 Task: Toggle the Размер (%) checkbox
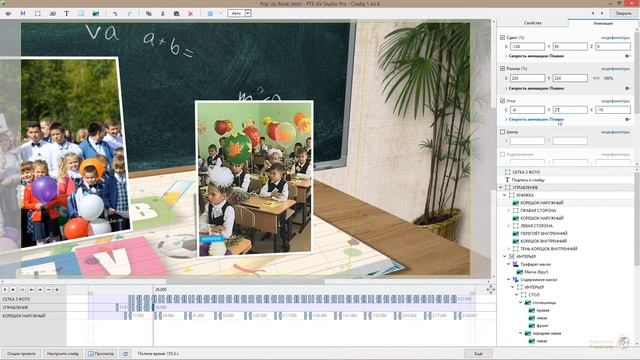[x=502, y=69]
